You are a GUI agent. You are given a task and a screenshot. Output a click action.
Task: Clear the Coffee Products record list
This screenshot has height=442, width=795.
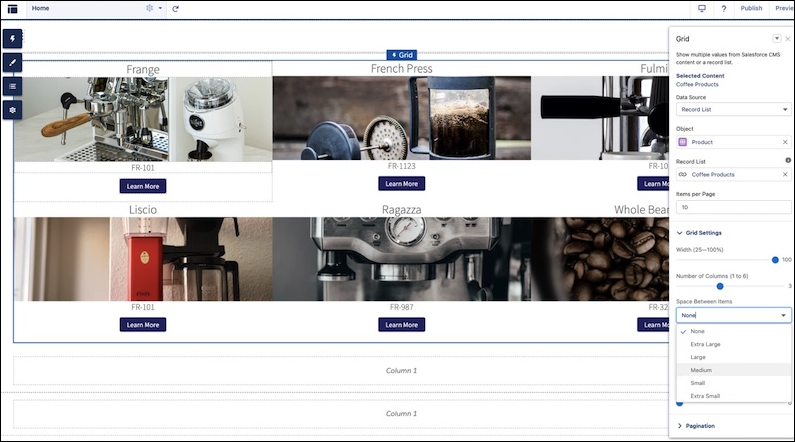[x=785, y=174]
